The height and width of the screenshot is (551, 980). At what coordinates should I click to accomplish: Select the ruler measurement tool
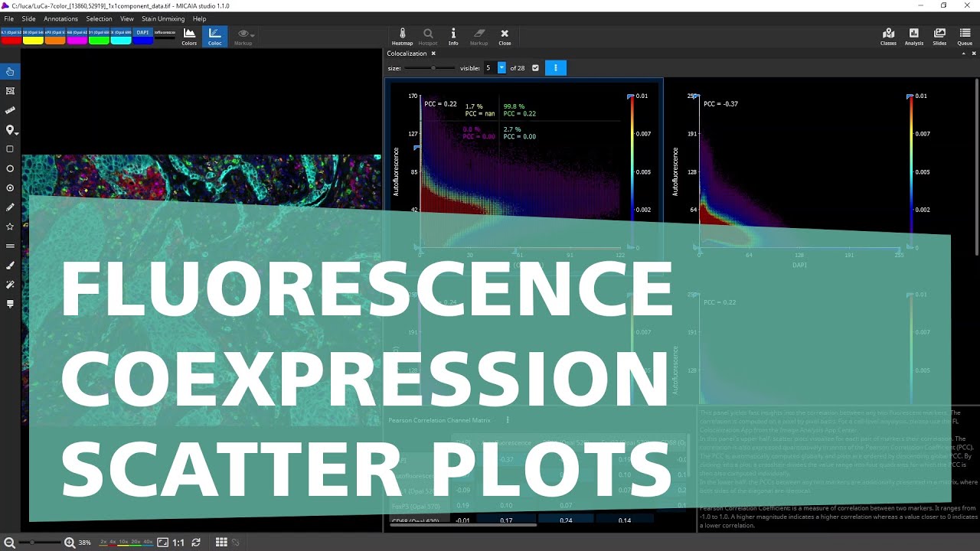point(10,111)
